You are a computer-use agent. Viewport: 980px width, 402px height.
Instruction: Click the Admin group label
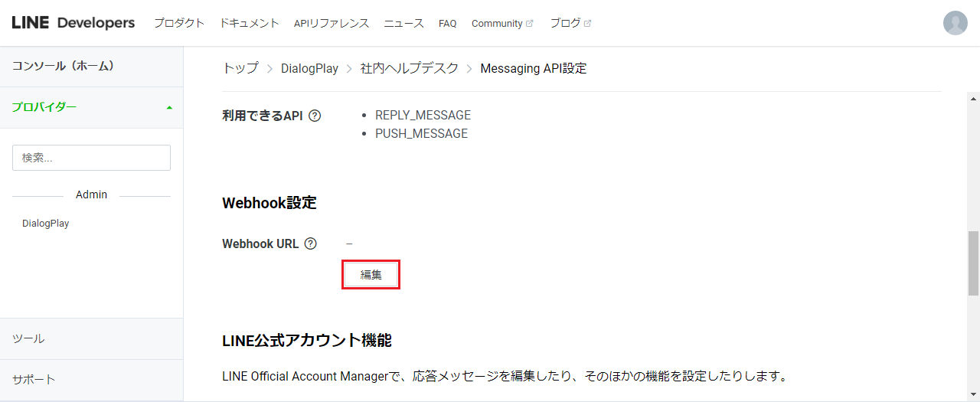coord(92,195)
